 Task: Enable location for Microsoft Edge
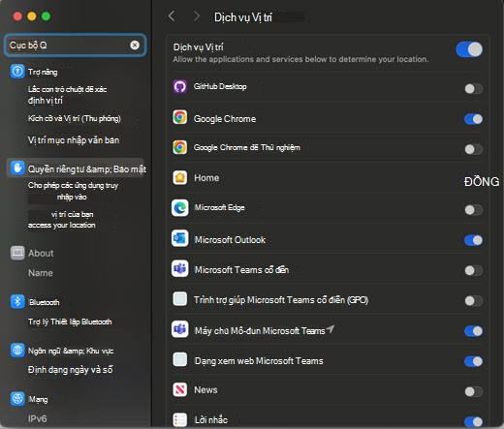pos(473,210)
